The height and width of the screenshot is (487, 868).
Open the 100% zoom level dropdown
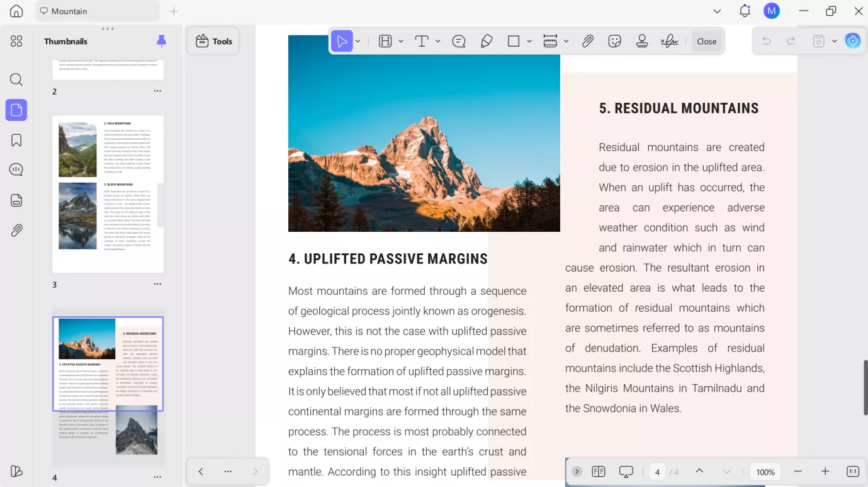pos(765,472)
